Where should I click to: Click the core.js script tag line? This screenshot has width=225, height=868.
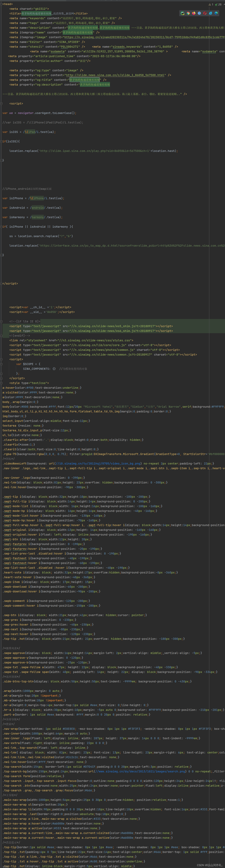[x=90, y=345]
